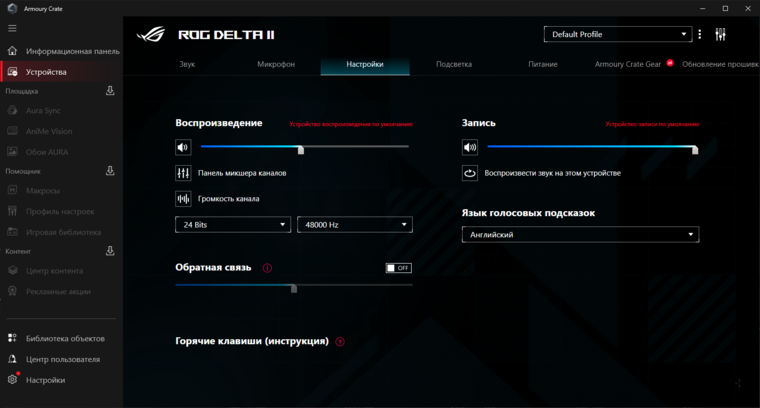The image size is (760, 408).
Task: Click the Armoury Crate Gear red notification badge
Action: click(x=670, y=63)
